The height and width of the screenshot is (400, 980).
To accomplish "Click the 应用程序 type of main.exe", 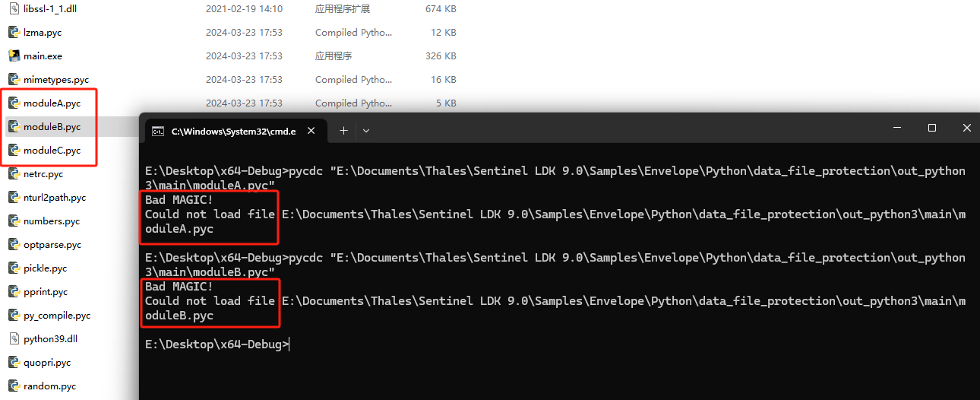I will point(334,56).
